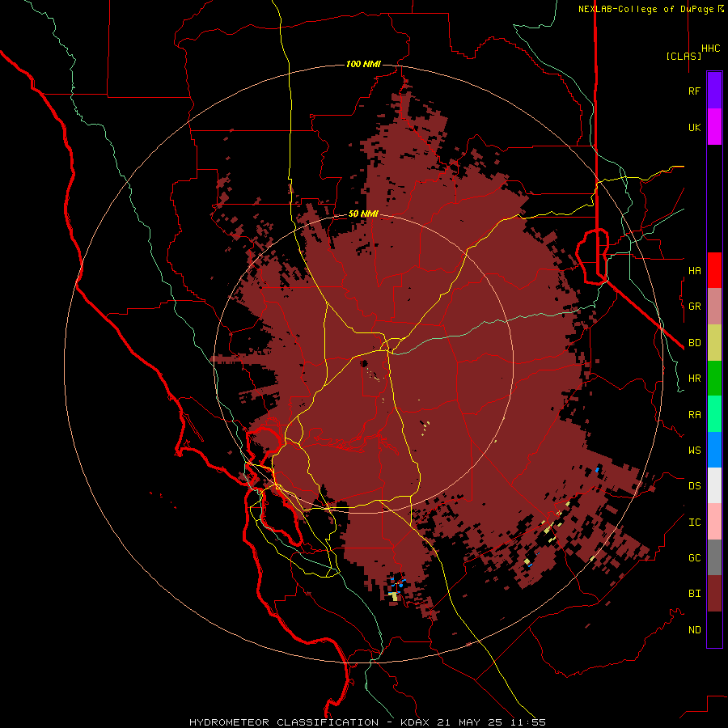Point at the BI legend label
728x728 pixels.
694,594
